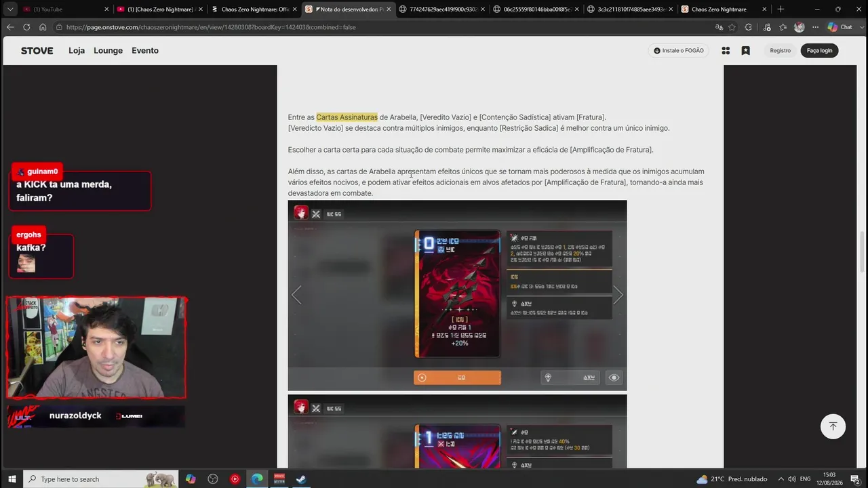Click the STOVE bookmark icon
Viewport: 868px width, 488px height.
[x=745, y=51]
